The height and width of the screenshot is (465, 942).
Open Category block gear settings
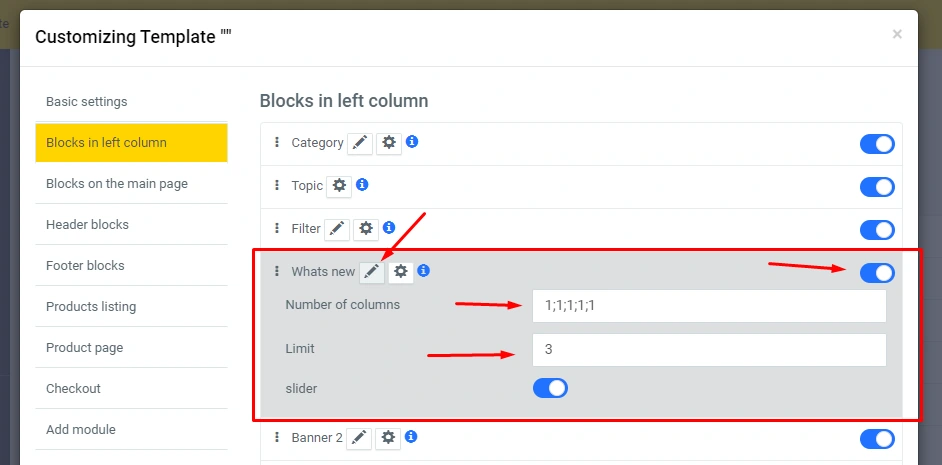pos(389,143)
